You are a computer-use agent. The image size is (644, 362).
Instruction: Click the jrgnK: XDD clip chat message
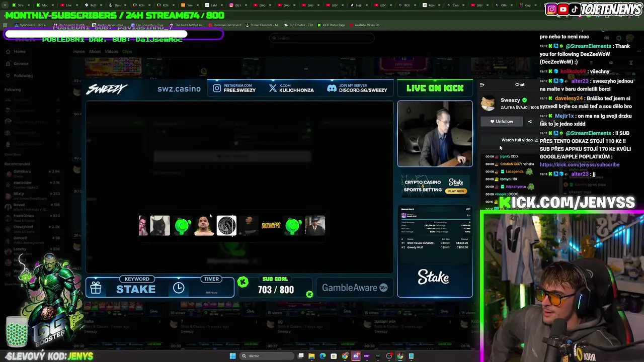coord(502,156)
